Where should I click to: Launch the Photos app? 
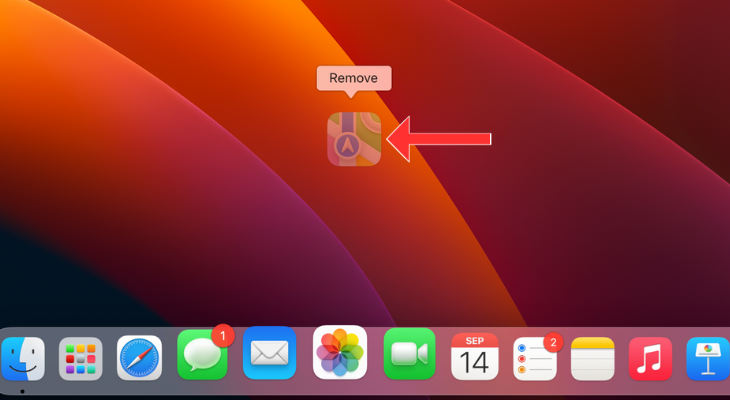pyautogui.click(x=340, y=352)
